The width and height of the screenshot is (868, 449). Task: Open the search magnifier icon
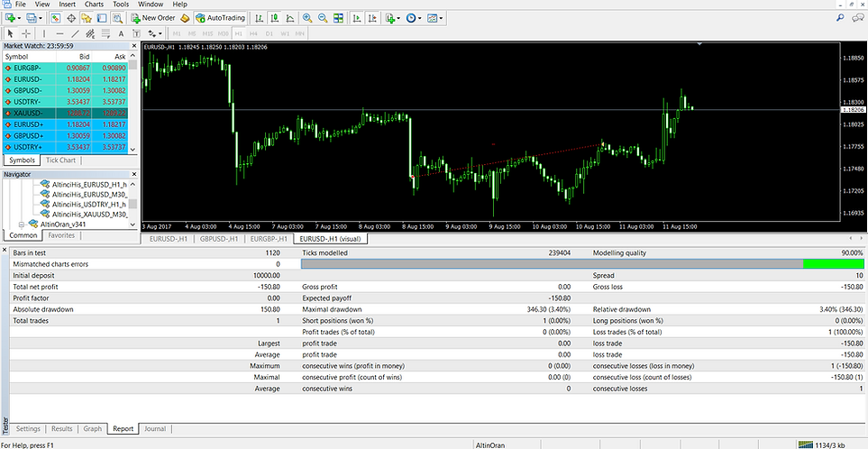click(x=840, y=18)
